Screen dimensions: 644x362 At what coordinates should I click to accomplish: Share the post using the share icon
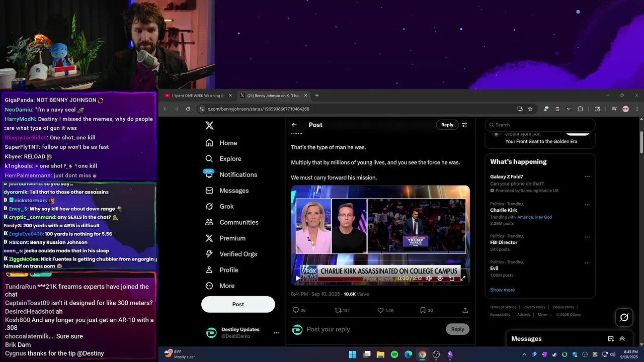coord(465,310)
